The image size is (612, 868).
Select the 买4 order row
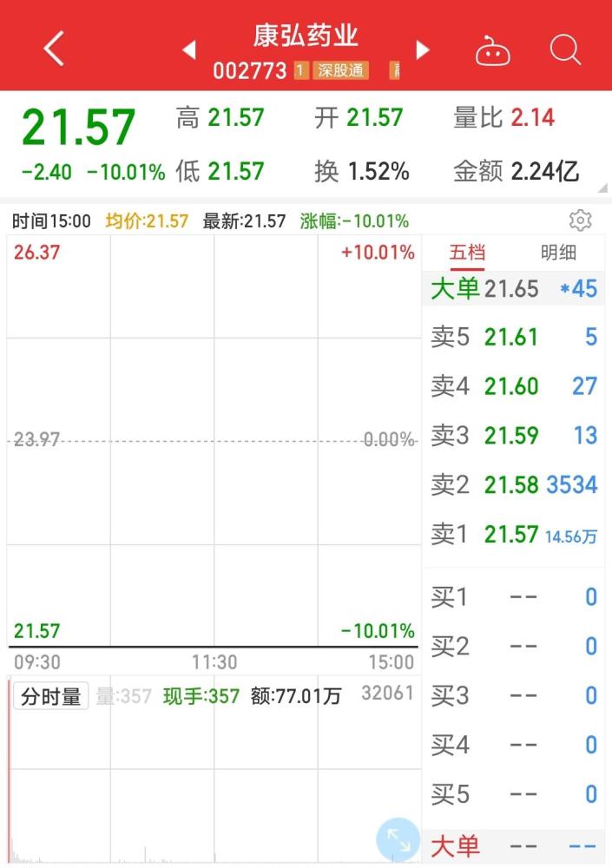[x=513, y=745]
